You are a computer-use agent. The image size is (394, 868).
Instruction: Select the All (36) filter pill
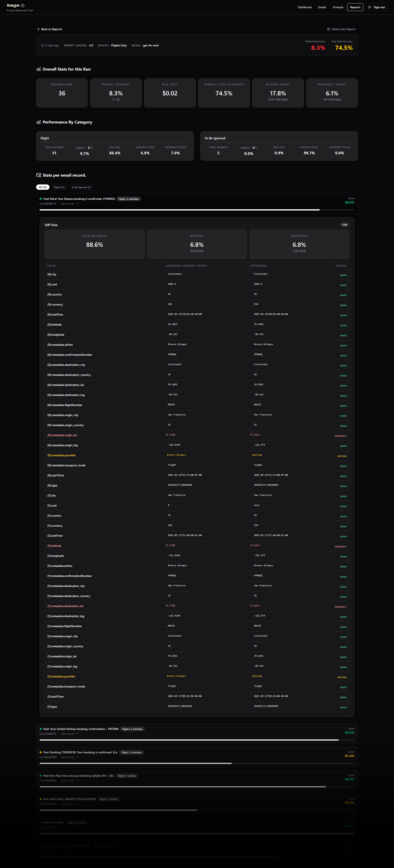click(43, 187)
